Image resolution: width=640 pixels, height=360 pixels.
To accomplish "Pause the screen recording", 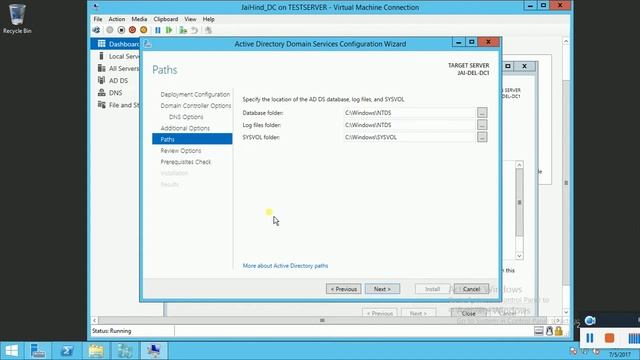I will click(x=589, y=338).
